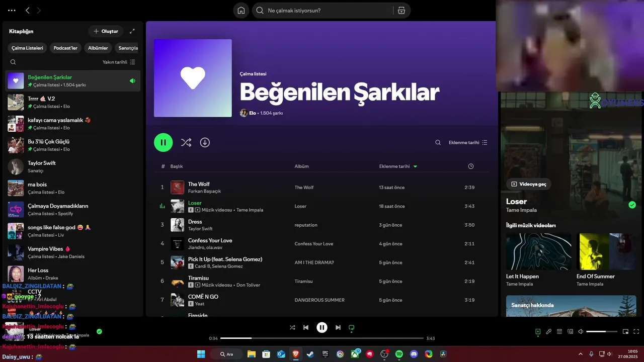This screenshot has height=362, width=644.
Task: Expand the library panel with diagonal arrows
Action: [x=132, y=31]
